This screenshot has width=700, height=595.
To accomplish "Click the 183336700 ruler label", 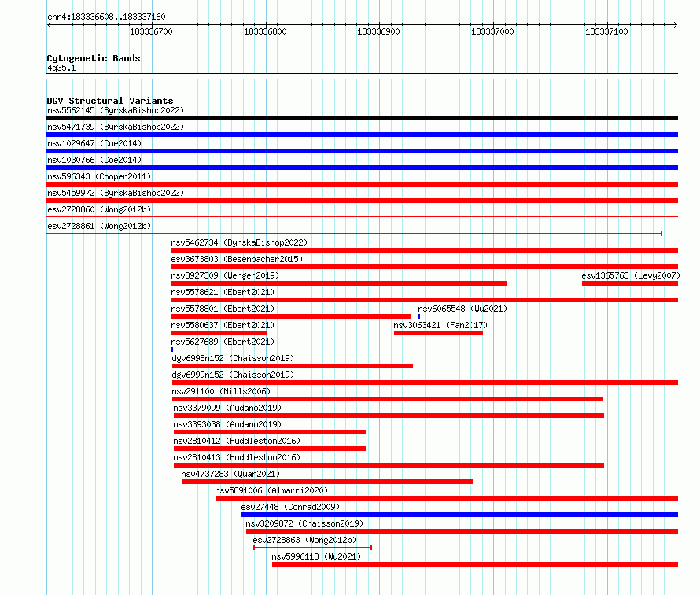I will click(151, 31).
